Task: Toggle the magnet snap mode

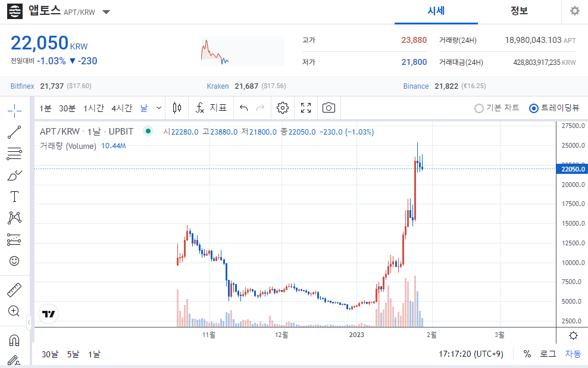Action: 14,340
